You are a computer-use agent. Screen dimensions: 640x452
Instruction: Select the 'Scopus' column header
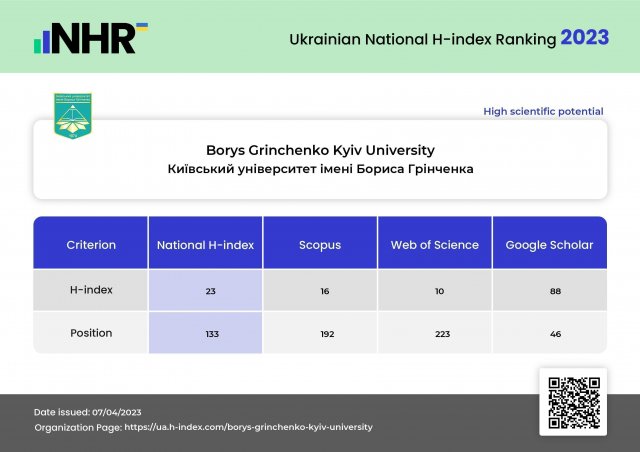(x=320, y=244)
